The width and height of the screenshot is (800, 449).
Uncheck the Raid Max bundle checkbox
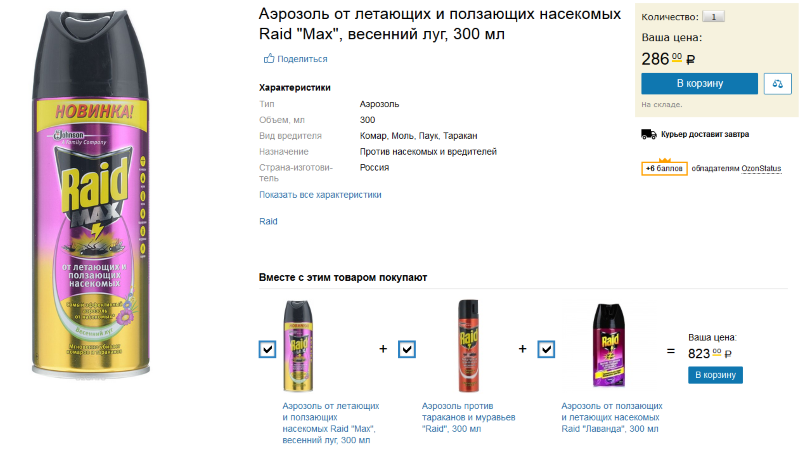(x=267, y=349)
